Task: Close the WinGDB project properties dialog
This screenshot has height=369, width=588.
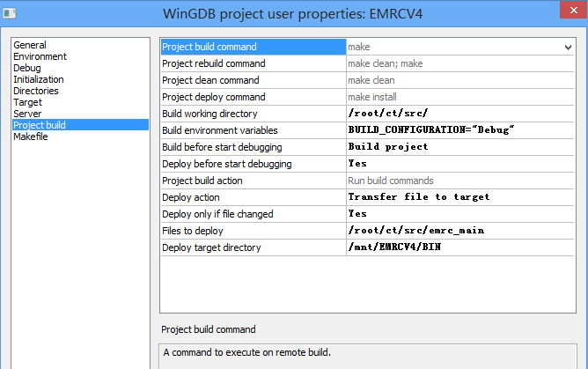Action: [x=574, y=10]
